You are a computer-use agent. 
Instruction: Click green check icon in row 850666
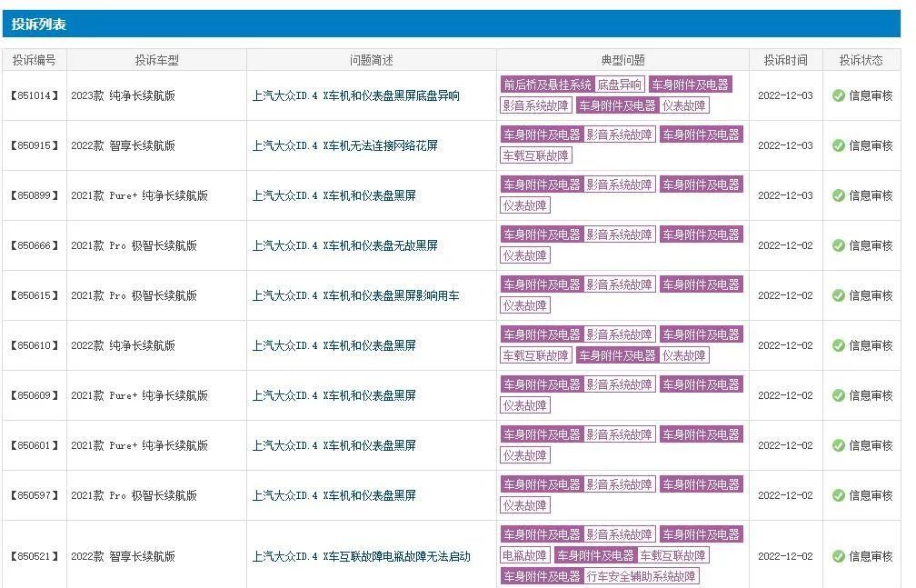tap(838, 245)
